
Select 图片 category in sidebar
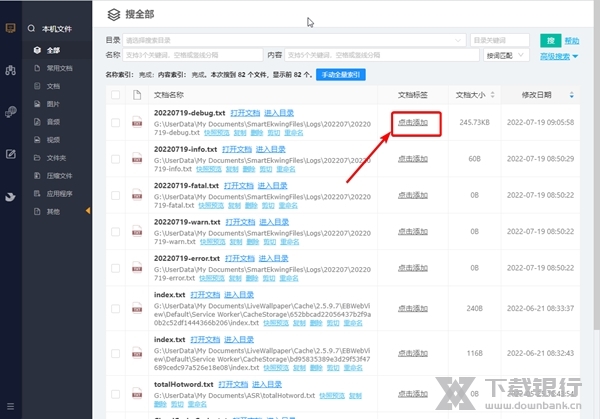pos(53,104)
